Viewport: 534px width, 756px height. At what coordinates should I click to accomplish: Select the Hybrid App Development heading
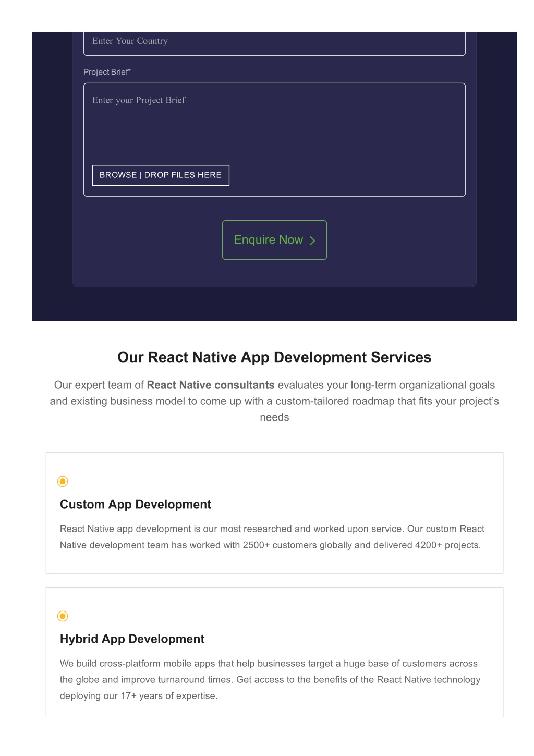[132, 639]
